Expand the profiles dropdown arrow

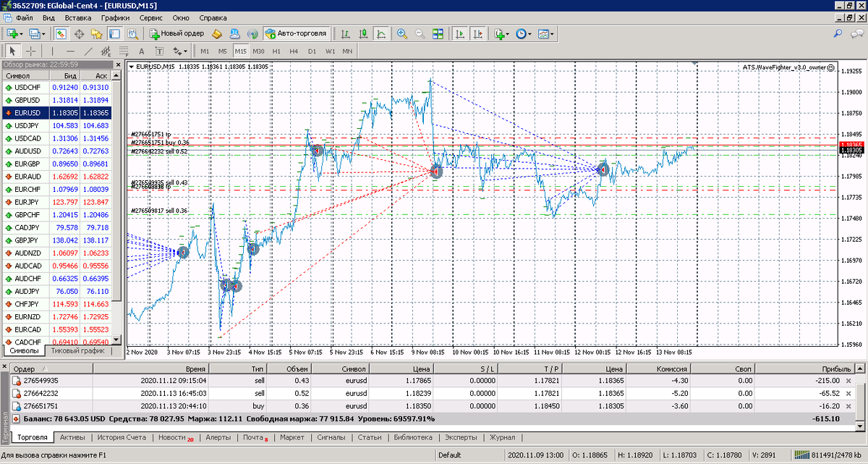(x=45, y=33)
